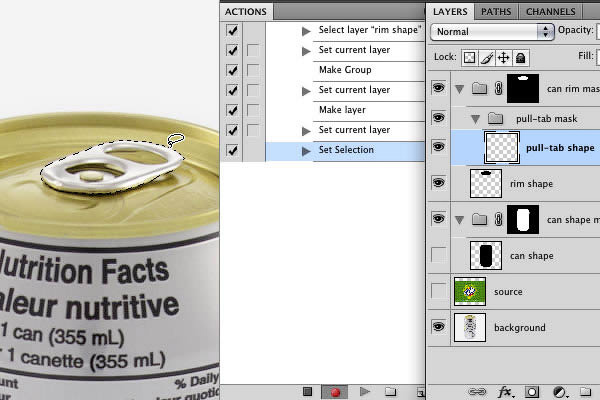This screenshot has width=600, height=400.
Task: Toggle checkmark for Make Group step
Action: click(232, 70)
